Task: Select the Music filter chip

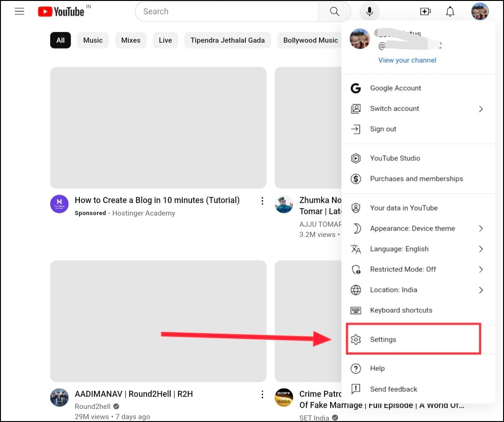Action: (93, 40)
